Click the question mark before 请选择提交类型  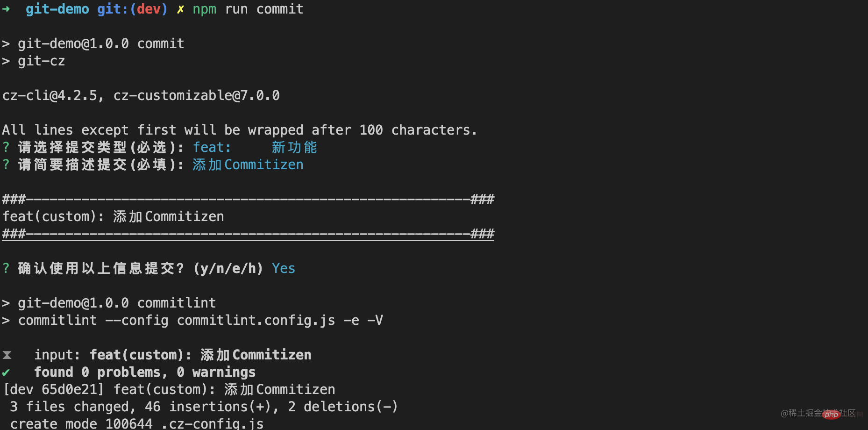(6, 147)
